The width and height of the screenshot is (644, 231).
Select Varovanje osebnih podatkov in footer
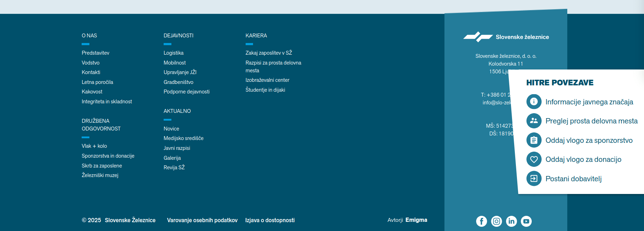coord(202,220)
